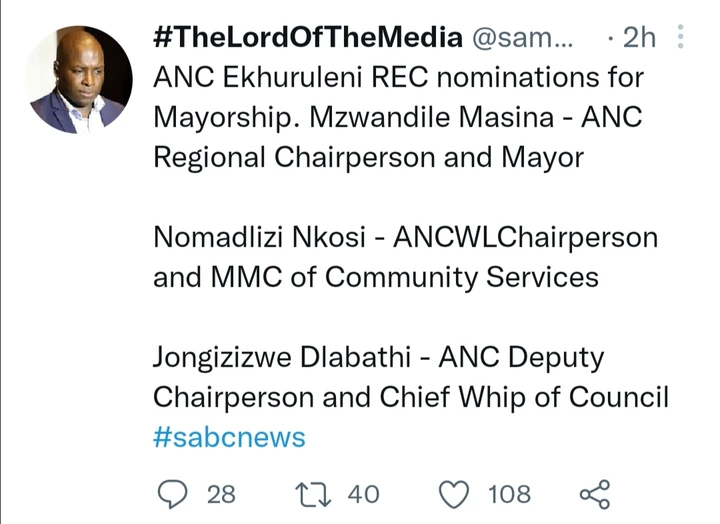View the 108 likes count
Image resolution: width=720 pixels, height=524 pixels.
[x=509, y=495]
